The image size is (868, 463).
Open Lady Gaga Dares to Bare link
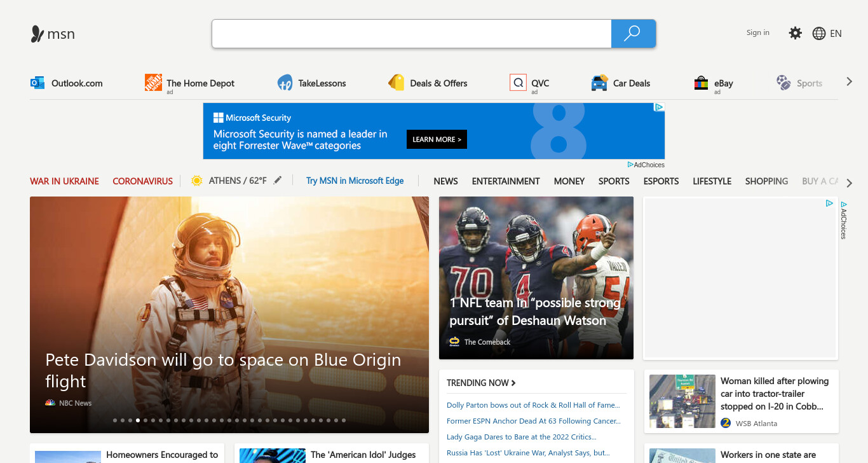[521, 437]
